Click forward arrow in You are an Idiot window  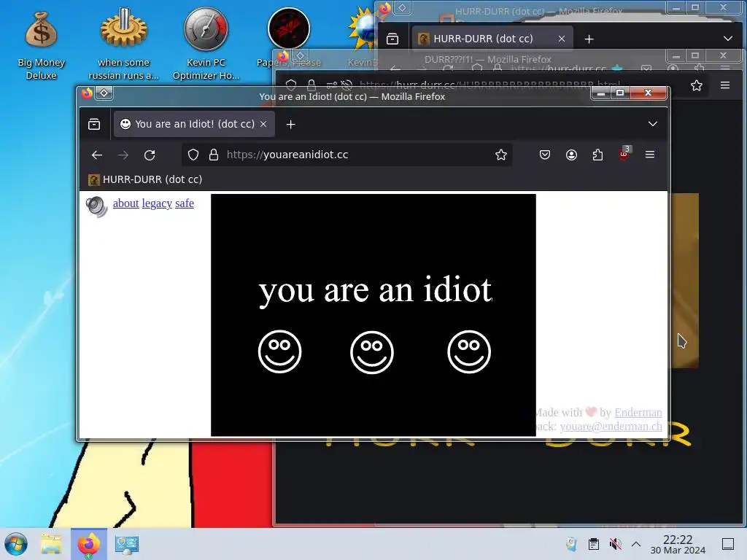click(123, 155)
